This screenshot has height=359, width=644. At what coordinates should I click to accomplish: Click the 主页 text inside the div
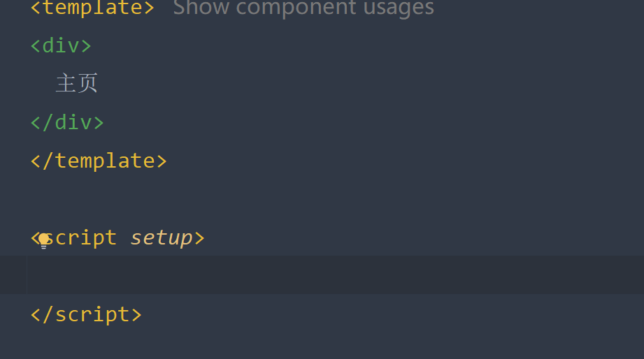77,83
